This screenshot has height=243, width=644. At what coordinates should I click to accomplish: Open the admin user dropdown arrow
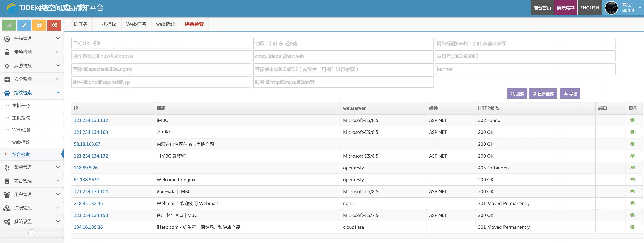640,8
